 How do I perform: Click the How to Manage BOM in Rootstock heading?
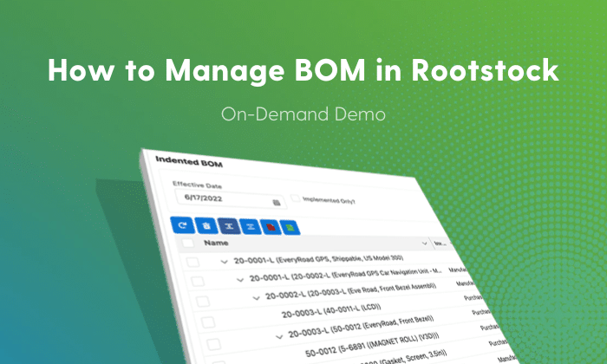pyautogui.click(x=303, y=70)
